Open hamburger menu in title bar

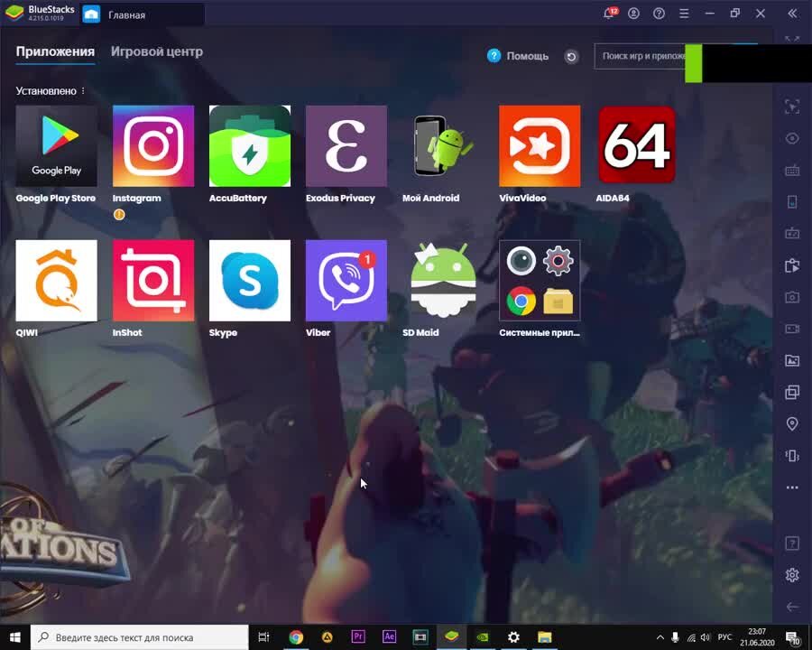tap(684, 14)
